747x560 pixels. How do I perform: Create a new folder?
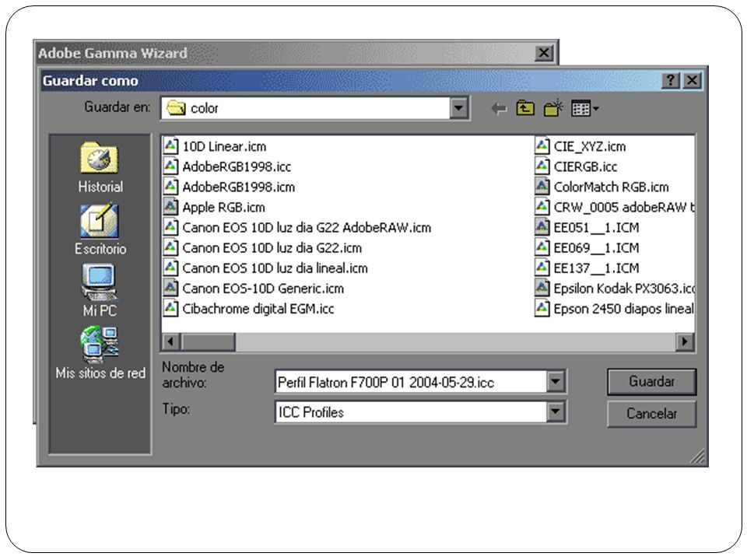(553, 108)
